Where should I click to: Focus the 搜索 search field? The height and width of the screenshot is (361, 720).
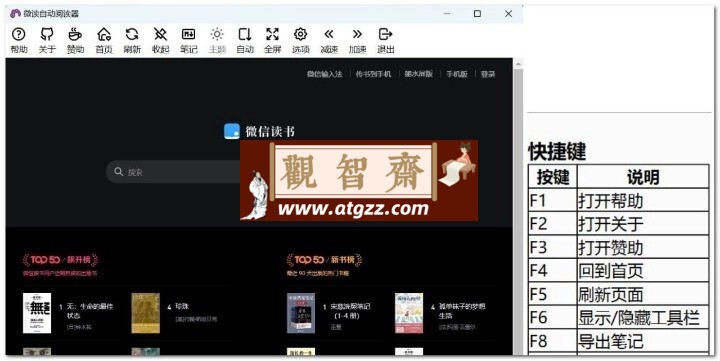(174, 172)
